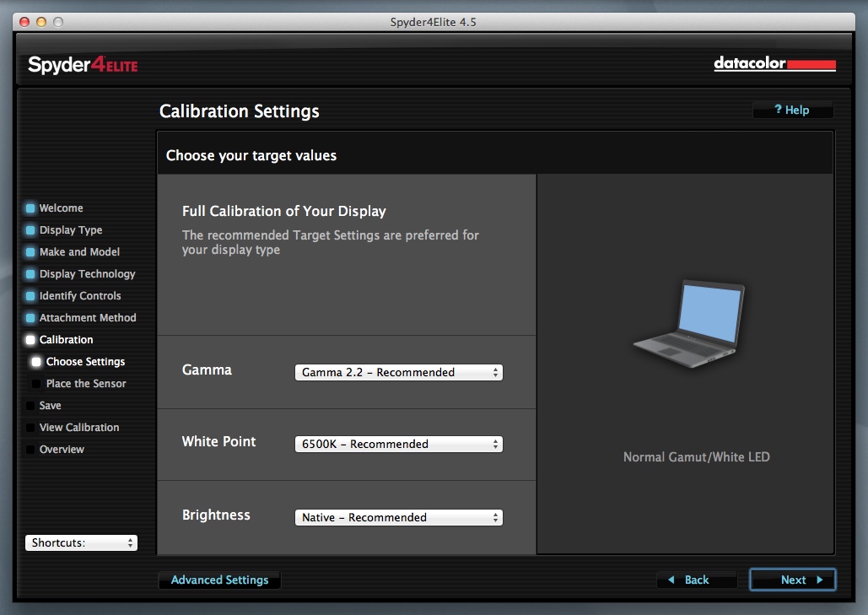The image size is (868, 615).
Task: Go to the Calibration step in sidebar
Action: coord(66,340)
